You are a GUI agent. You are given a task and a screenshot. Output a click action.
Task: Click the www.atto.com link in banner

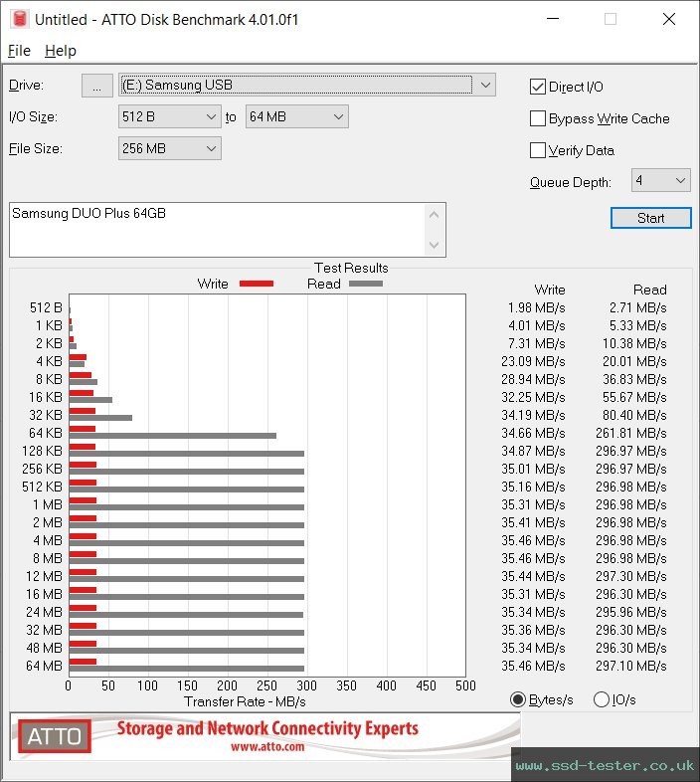point(267,746)
